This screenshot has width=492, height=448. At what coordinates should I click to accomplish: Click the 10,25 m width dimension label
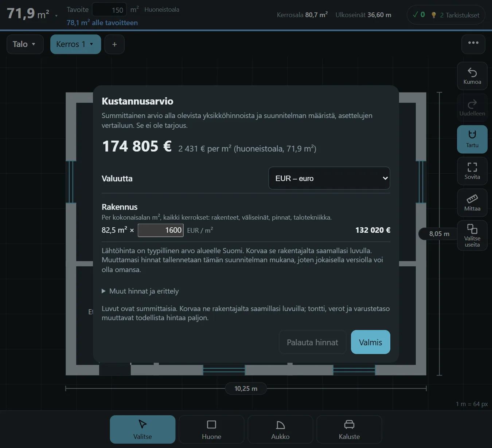click(246, 389)
